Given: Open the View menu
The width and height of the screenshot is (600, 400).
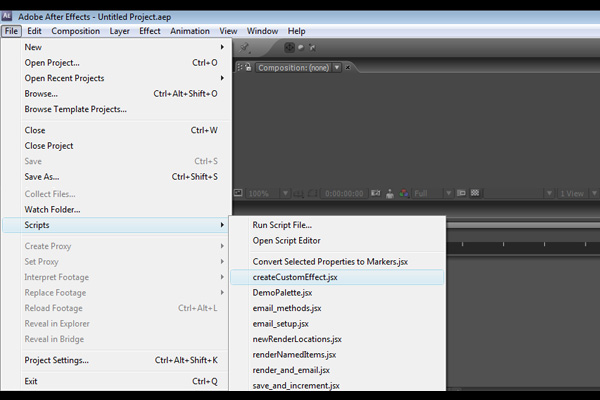Looking at the screenshot, I should [x=228, y=31].
